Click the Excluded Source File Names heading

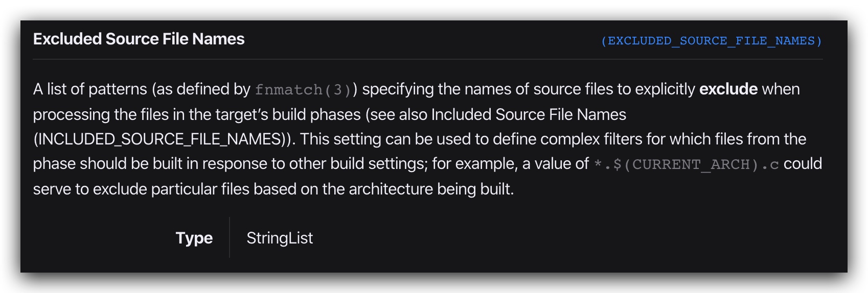(x=139, y=39)
